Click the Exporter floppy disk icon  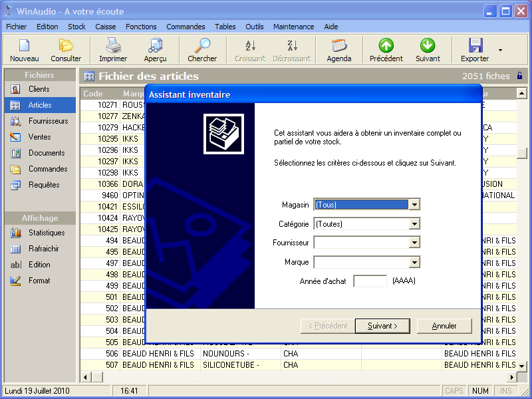tap(475, 46)
